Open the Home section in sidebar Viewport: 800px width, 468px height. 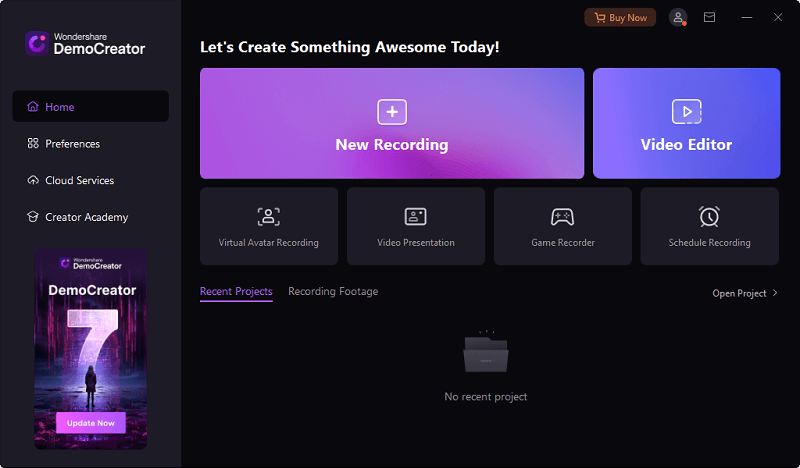[x=90, y=106]
